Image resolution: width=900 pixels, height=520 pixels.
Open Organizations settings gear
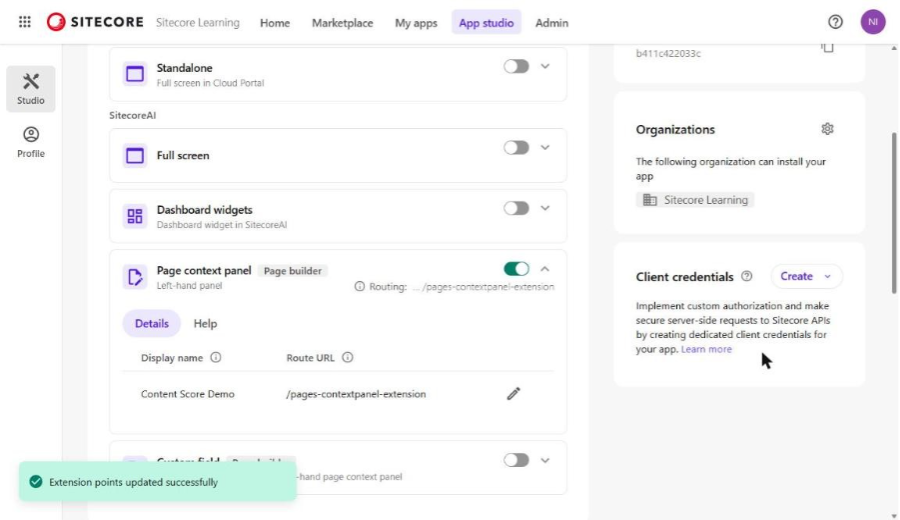(827, 129)
